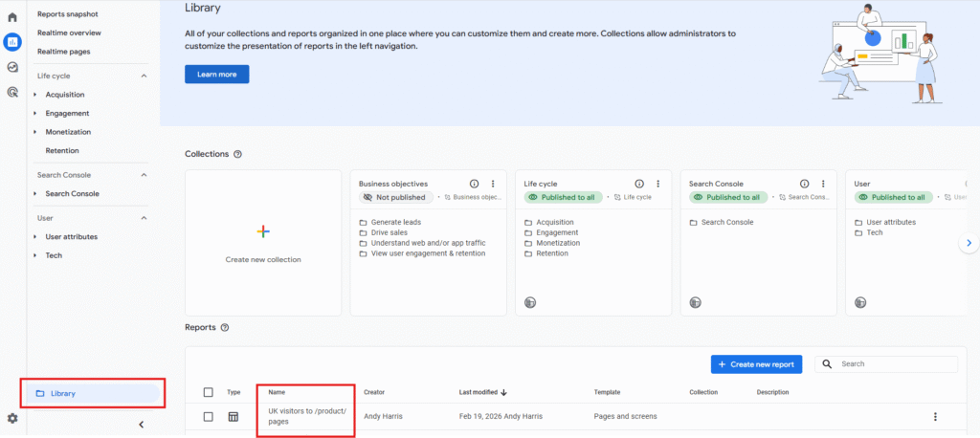
Task: Click the colorful plus create collection icon
Action: 263,231
